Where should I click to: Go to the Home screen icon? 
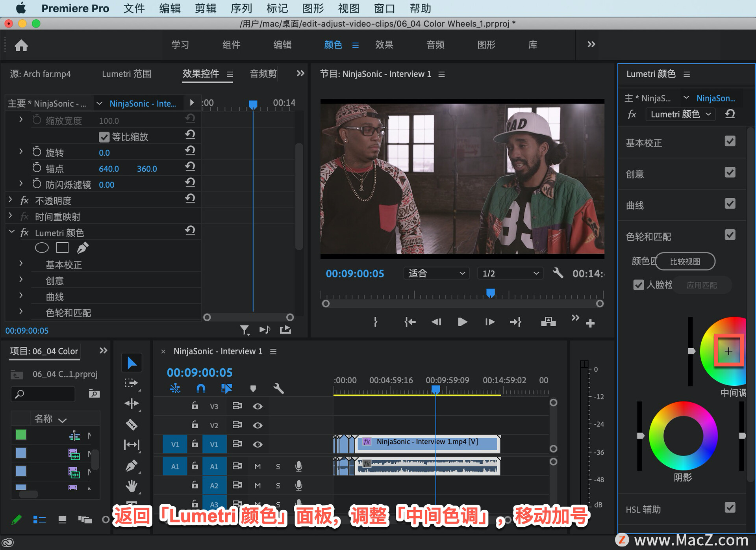point(21,45)
